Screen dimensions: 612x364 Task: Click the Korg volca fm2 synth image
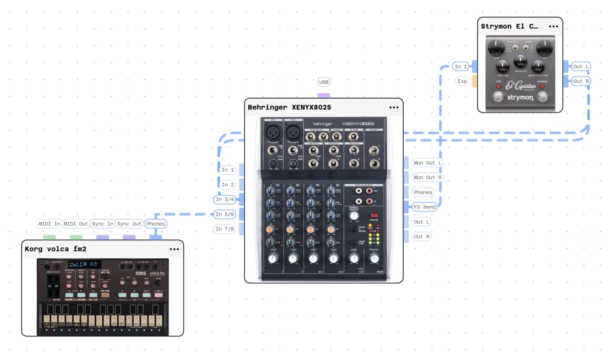coord(103,297)
